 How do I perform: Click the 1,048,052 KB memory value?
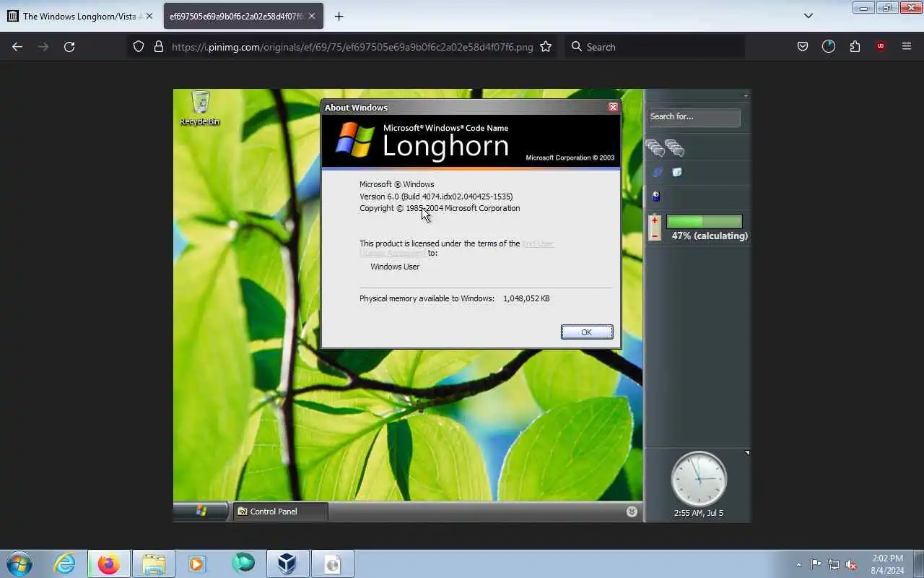pyautogui.click(x=526, y=298)
